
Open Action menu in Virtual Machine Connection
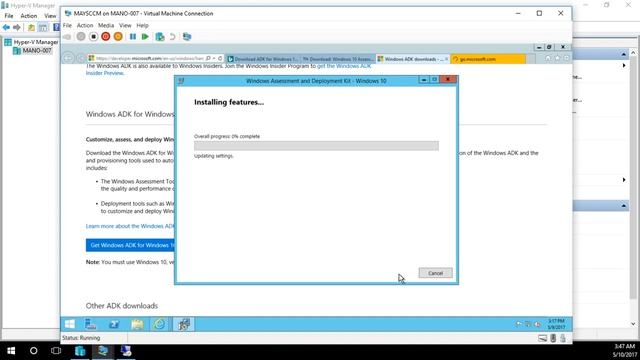pos(85,25)
